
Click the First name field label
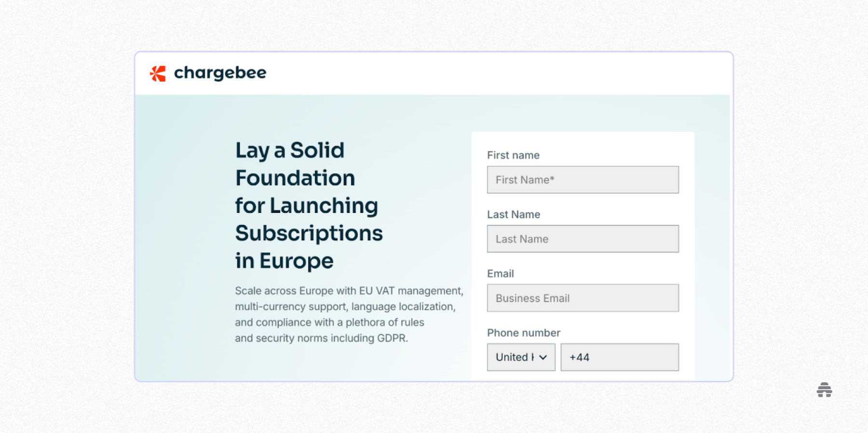[513, 155]
